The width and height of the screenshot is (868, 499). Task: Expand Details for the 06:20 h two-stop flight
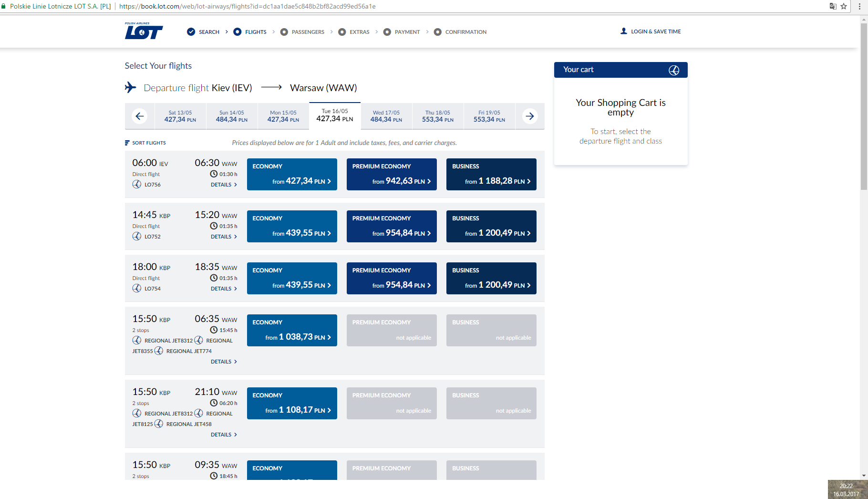[224, 435]
